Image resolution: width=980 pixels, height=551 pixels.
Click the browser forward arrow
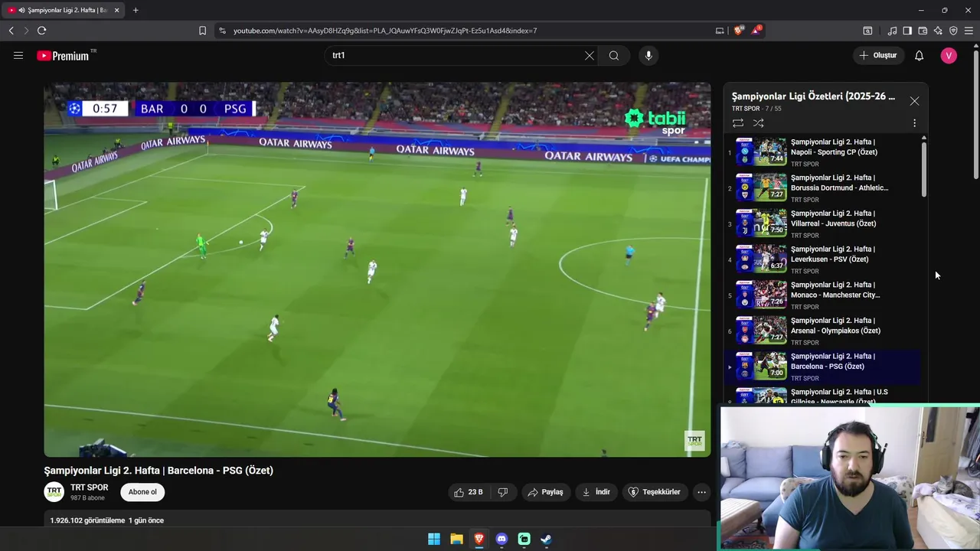coord(25,31)
